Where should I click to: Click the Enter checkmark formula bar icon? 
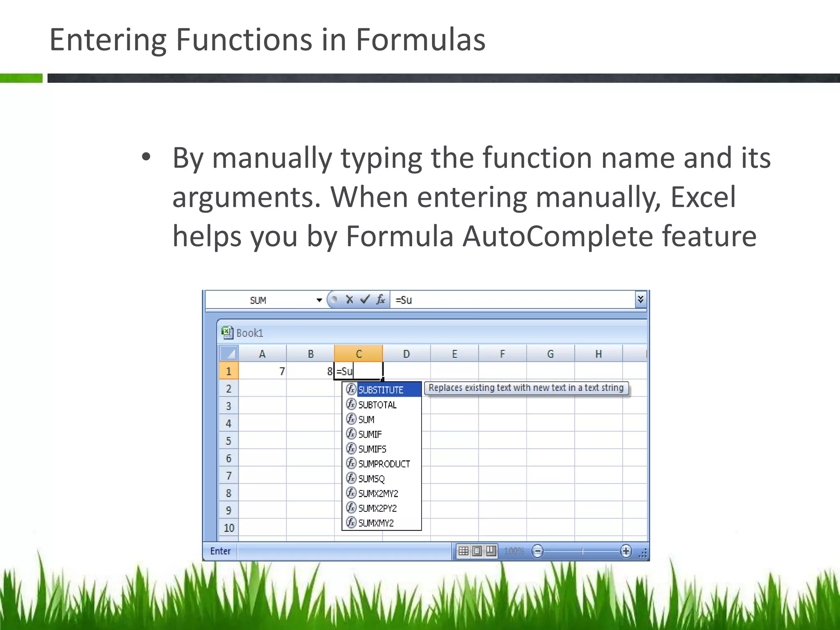(x=365, y=300)
